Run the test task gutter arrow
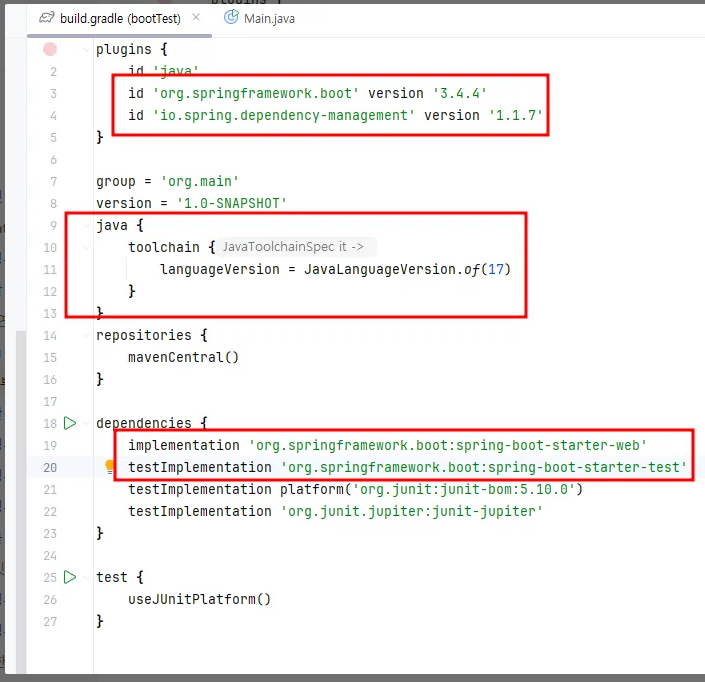 coord(70,577)
